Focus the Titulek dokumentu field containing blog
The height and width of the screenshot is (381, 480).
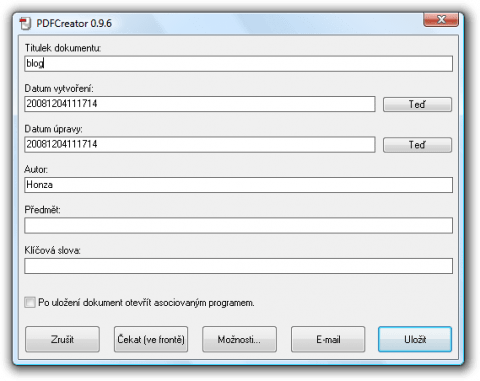click(238, 63)
